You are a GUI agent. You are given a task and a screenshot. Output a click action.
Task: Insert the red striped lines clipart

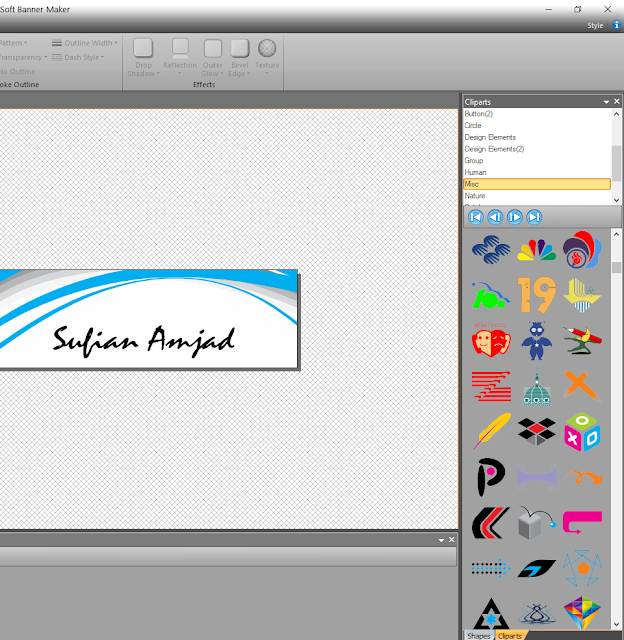(491, 386)
